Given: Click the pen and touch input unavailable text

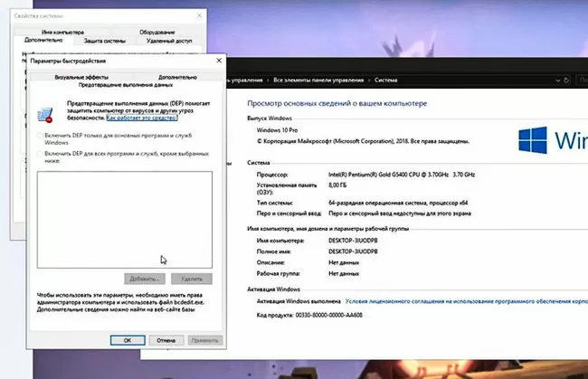Looking at the screenshot, I should (x=400, y=213).
